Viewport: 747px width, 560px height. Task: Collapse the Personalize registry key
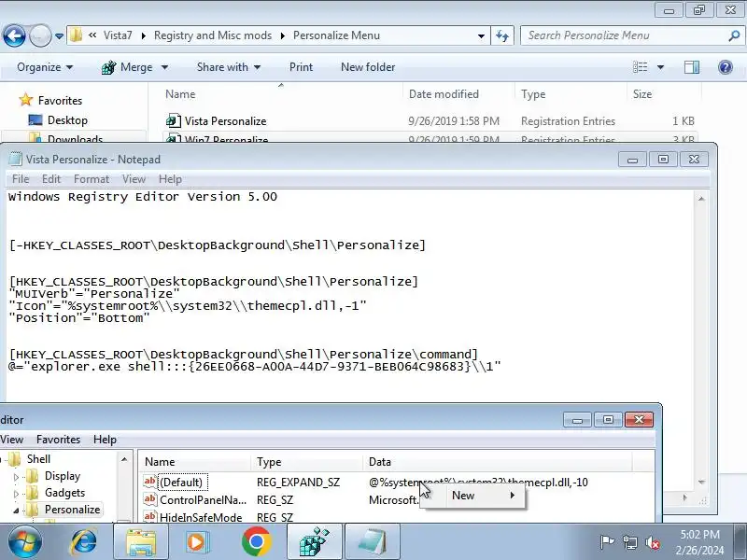[16, 510]
